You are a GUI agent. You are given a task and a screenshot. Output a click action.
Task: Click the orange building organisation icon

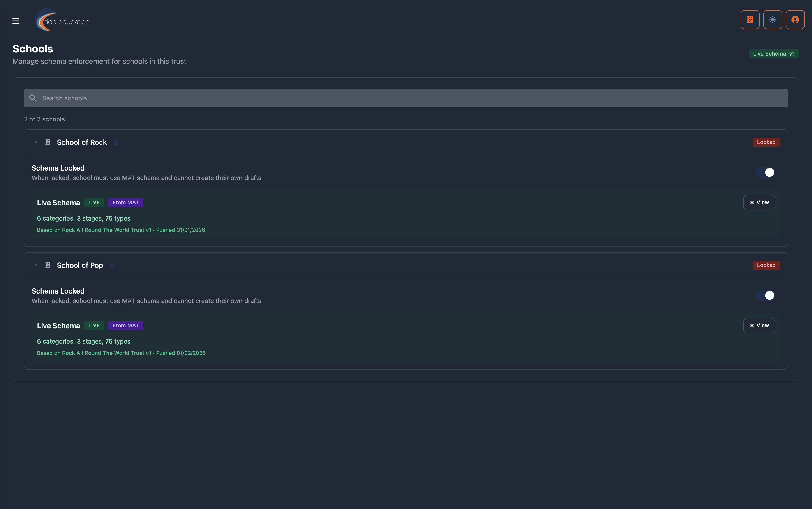(x=750, y=20)
